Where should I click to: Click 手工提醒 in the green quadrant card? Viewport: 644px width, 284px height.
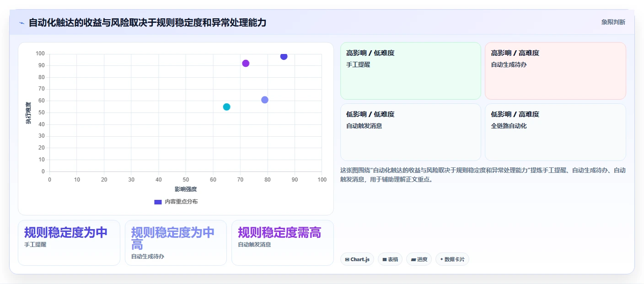click(x=358, y=65)
